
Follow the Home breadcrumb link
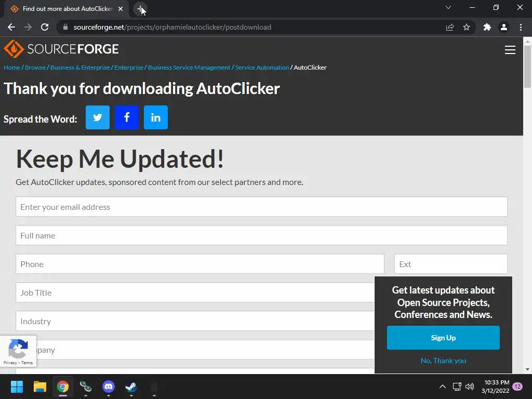[x=12, y=68]
